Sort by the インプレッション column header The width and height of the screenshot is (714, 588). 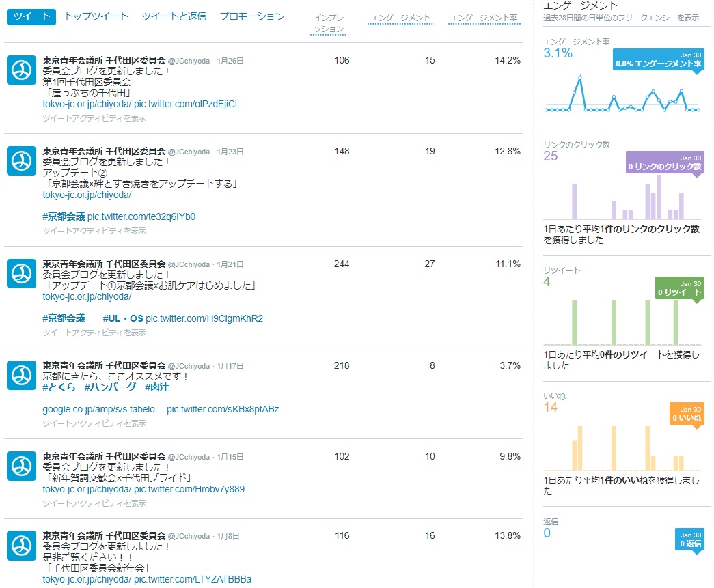click(x=329, y=23)
